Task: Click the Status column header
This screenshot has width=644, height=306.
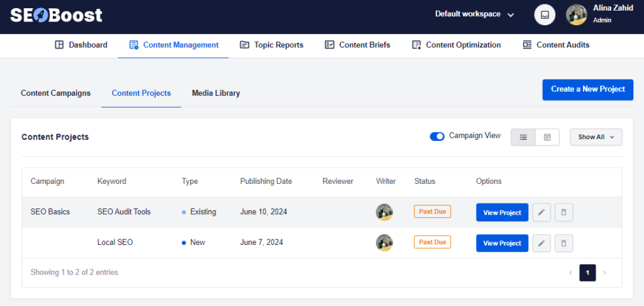Action: pos(425,181)
